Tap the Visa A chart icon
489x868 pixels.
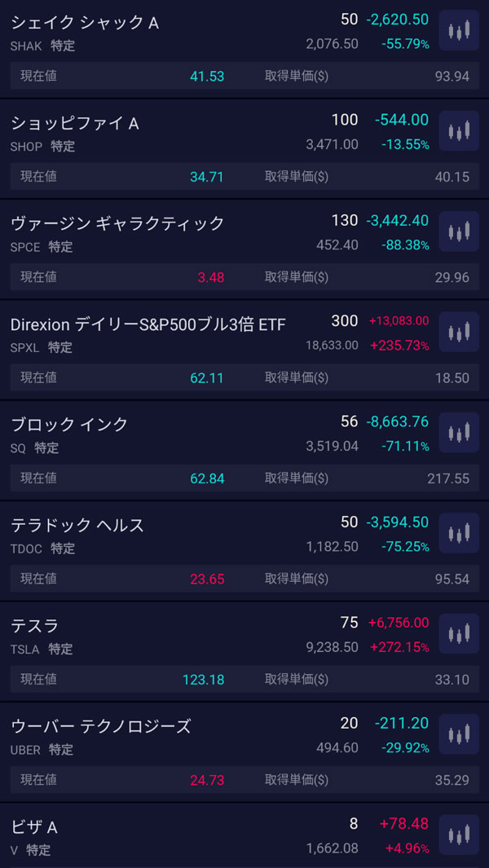point(459,835)
